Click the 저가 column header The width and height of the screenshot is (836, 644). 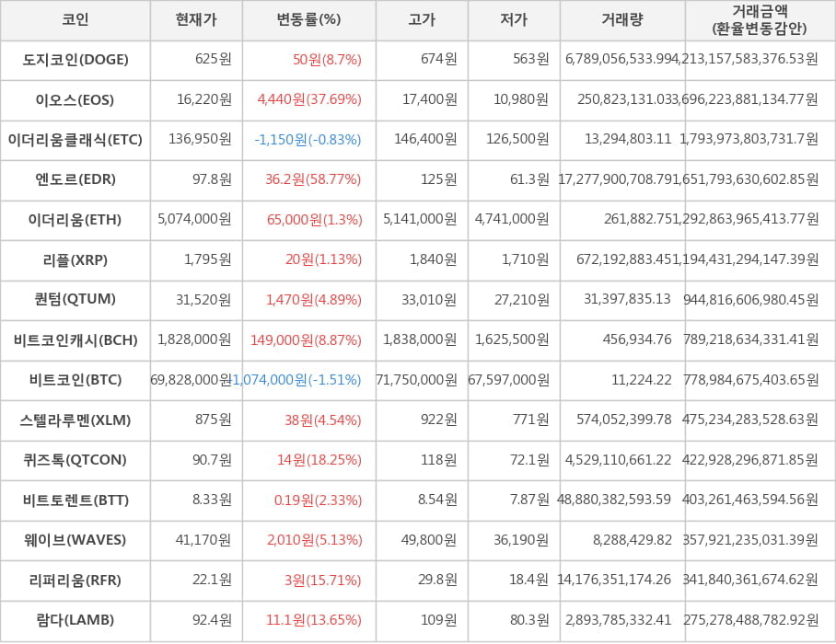coord(514,19)
